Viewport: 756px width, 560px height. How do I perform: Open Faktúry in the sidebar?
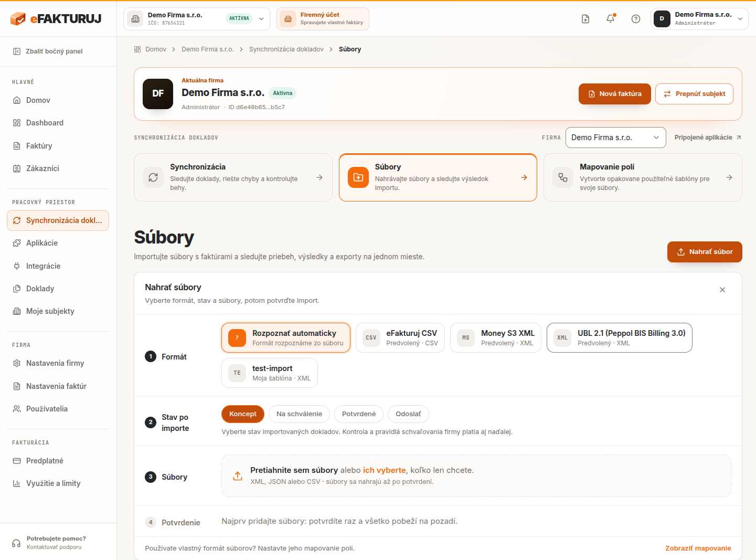point(58,146)
